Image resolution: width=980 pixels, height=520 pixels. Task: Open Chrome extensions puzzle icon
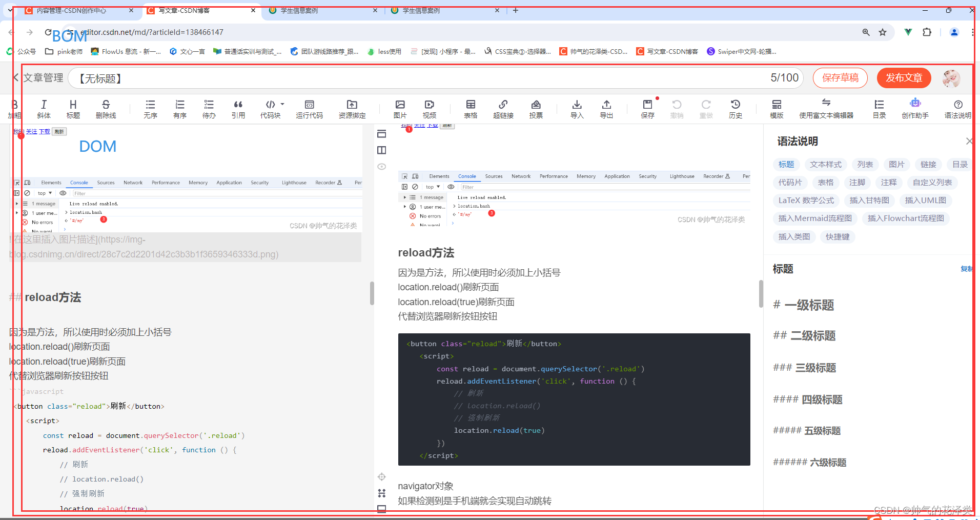927,32
